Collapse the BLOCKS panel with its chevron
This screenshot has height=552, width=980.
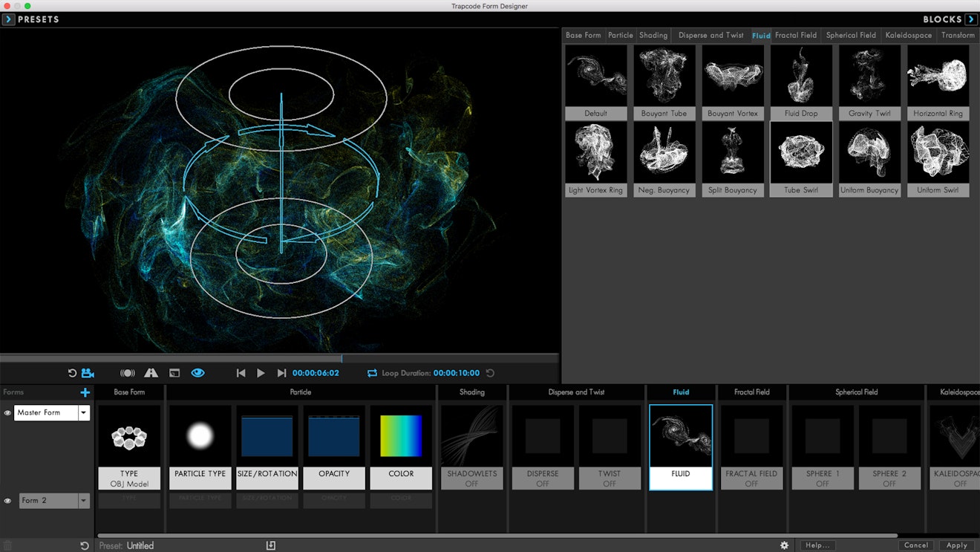[971, 19]
